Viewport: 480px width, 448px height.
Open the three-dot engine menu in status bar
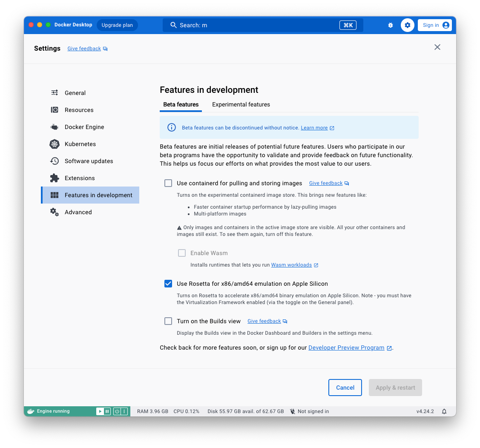(124, 411)
